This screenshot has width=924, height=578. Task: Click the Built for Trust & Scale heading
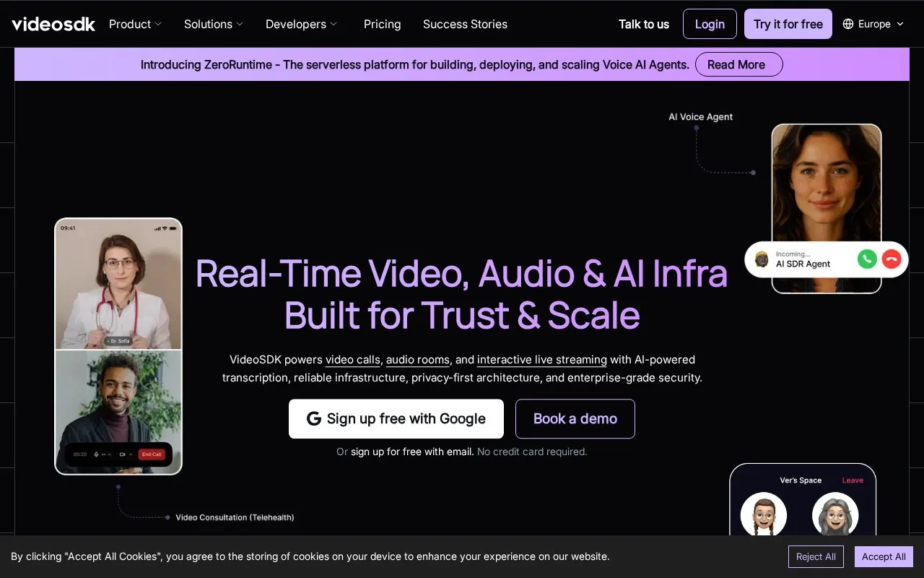tap(462, 316)
